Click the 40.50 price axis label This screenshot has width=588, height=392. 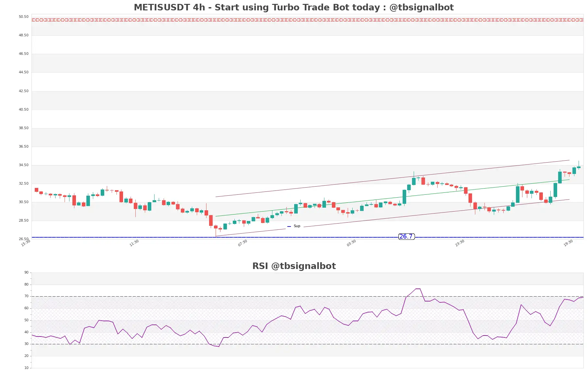pyautogui.click(x=23, y=109)
